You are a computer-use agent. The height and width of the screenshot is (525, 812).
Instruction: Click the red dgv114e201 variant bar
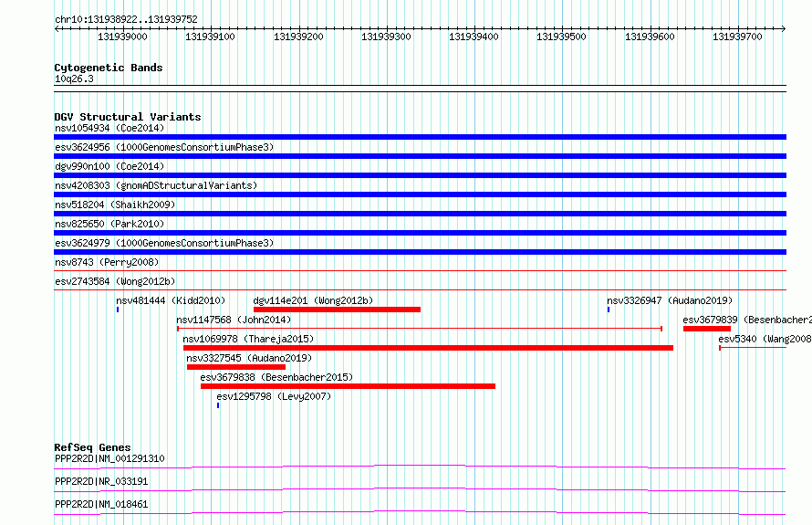[x=337, y=310]
